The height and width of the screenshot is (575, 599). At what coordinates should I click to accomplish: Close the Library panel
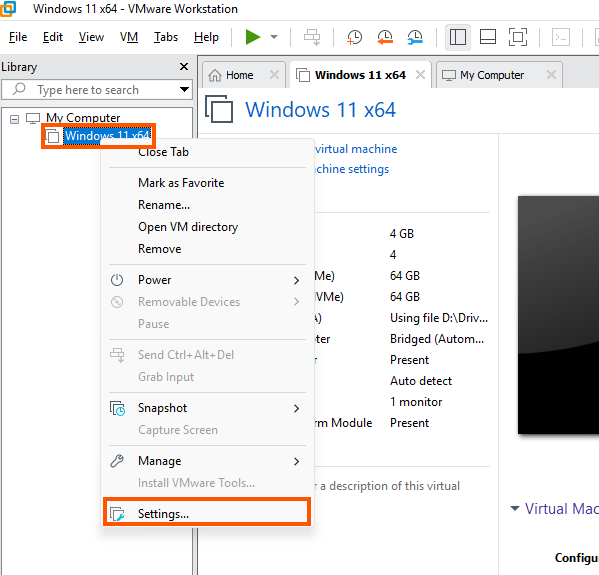coord(184,66)
